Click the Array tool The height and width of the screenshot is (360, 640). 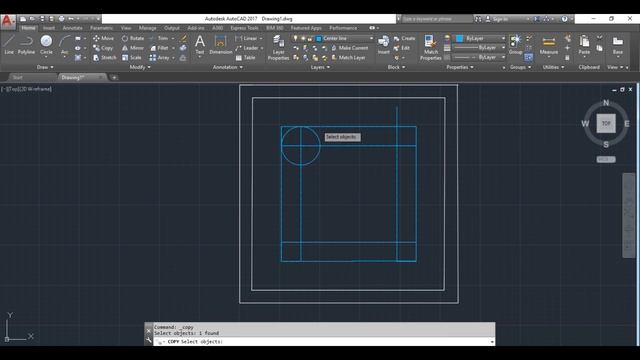point(159,58)
